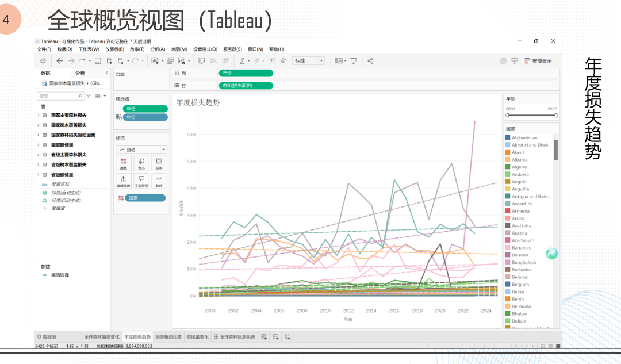Expand the 国家主要森林损失 table
Screen dimensions: 621x364
click(x=39, y=115)
